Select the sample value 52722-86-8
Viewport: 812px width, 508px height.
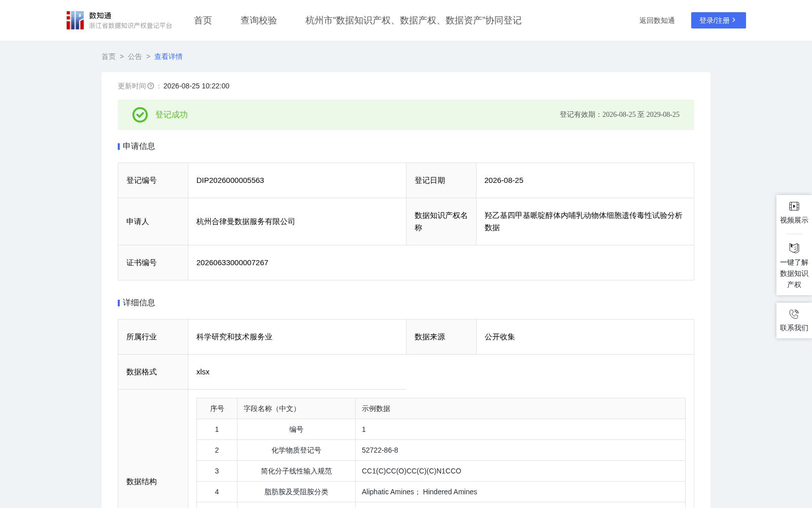point(380,450)
